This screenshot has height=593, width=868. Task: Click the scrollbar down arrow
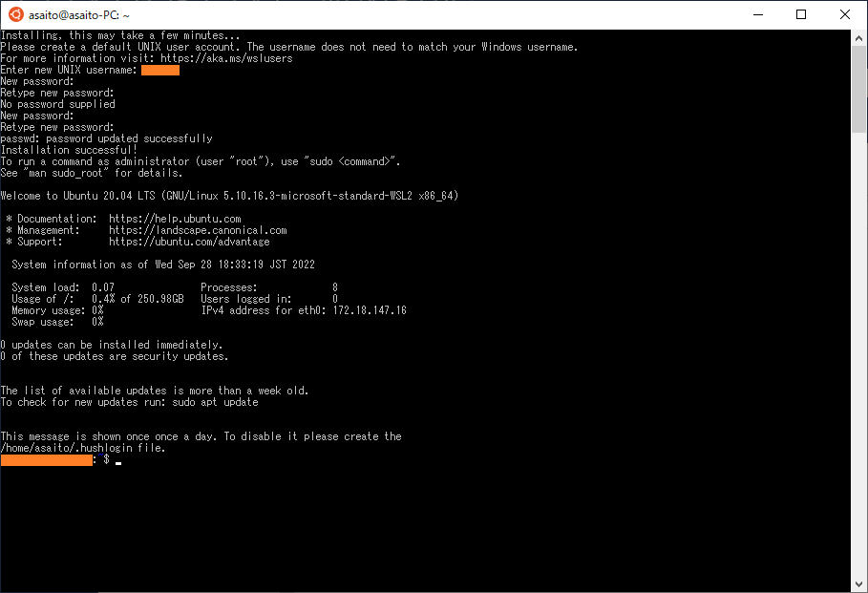point(858,584)
